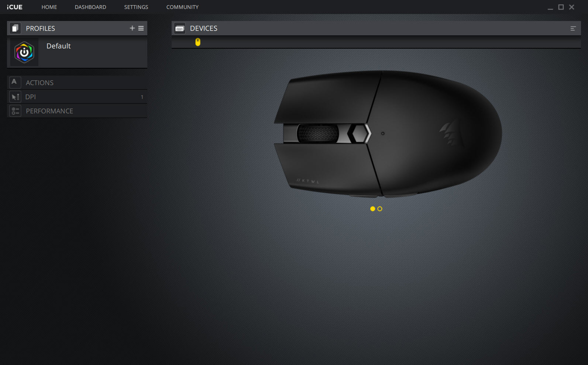The width and height of the screenshot is (588, 365).
Task: Click the iCUE logo
Action: click(15, 7)
